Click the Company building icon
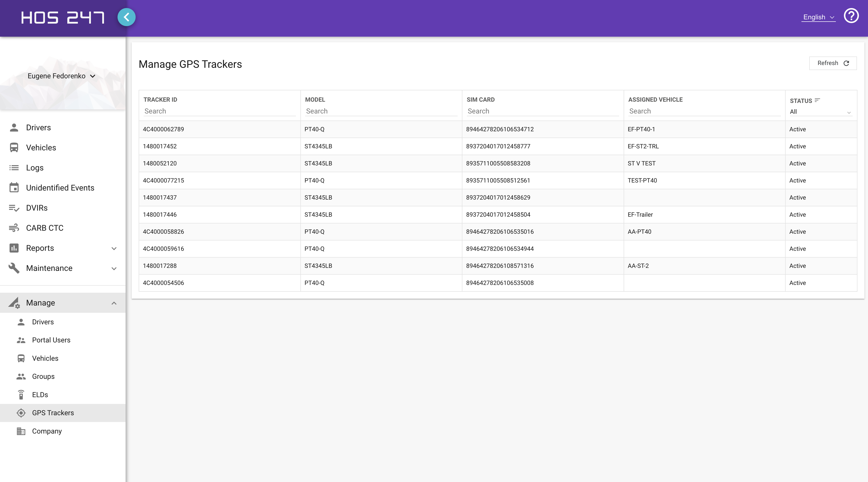Screen dimensions: 868x482 [x=21, y=431]
